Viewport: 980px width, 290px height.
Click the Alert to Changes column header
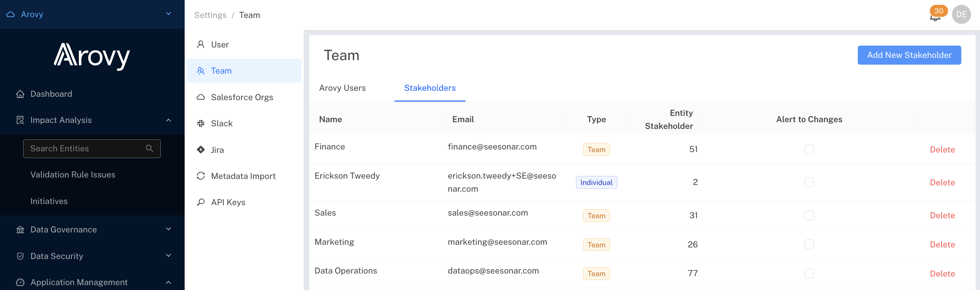pos(809,119)
